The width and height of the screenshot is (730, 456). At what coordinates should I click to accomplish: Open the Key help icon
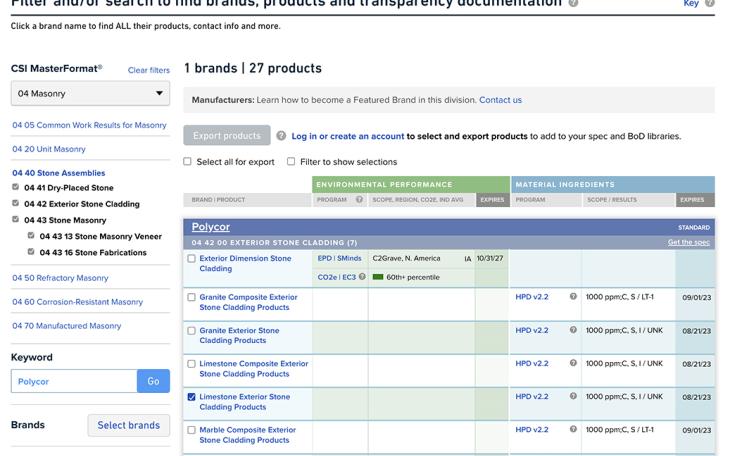[710, 3]
